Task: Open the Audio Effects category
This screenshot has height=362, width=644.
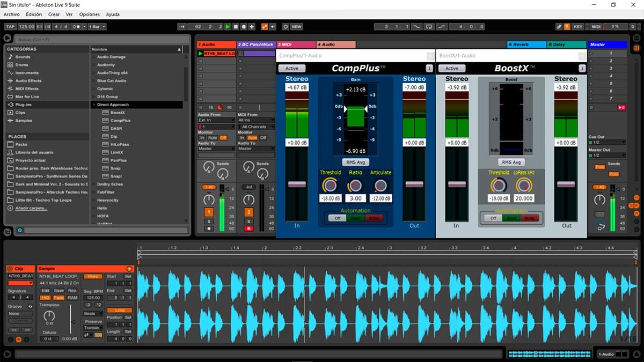Action: [28, 81]
